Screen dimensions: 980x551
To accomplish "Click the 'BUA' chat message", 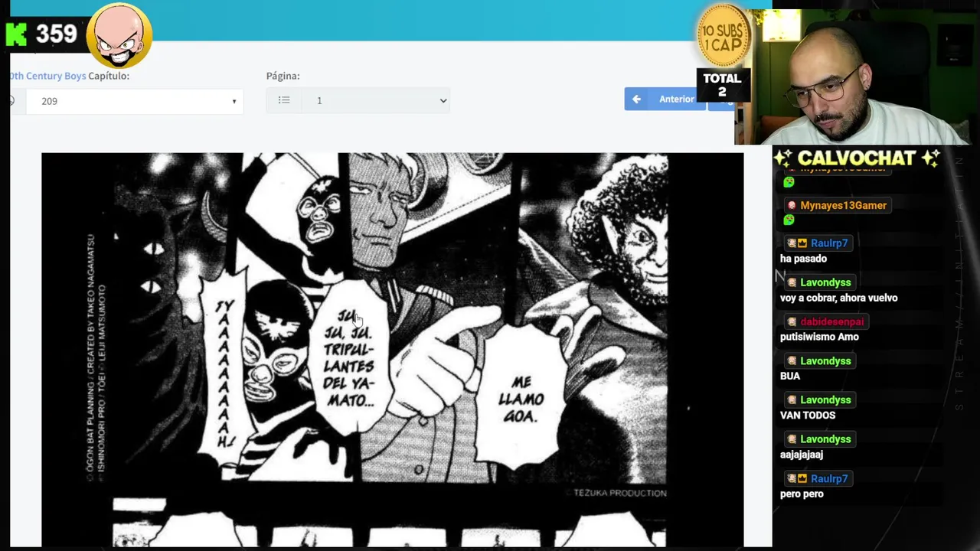I will click(x=790, y=376).
